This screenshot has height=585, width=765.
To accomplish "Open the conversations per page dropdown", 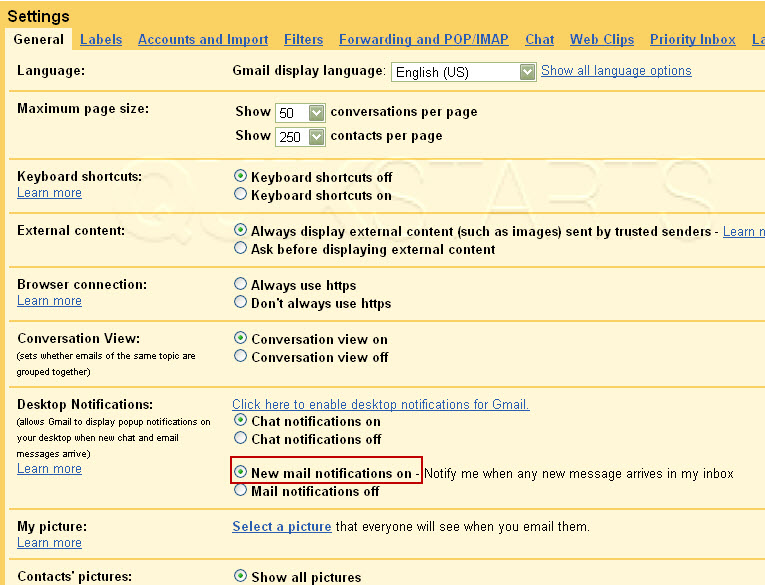I will [x=300, y=113].
